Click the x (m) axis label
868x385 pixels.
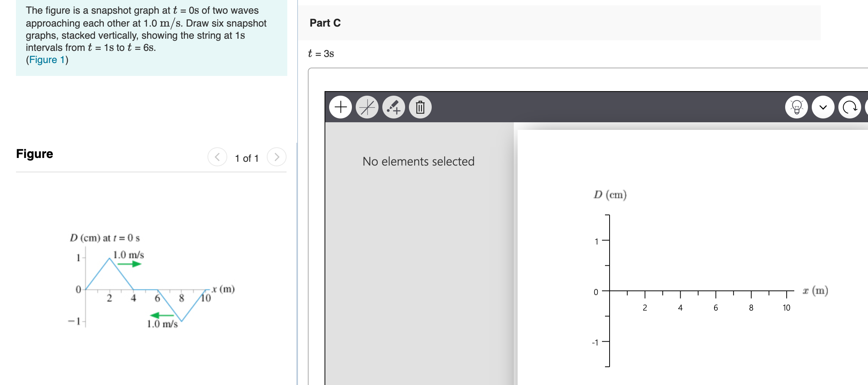point(815,291)
